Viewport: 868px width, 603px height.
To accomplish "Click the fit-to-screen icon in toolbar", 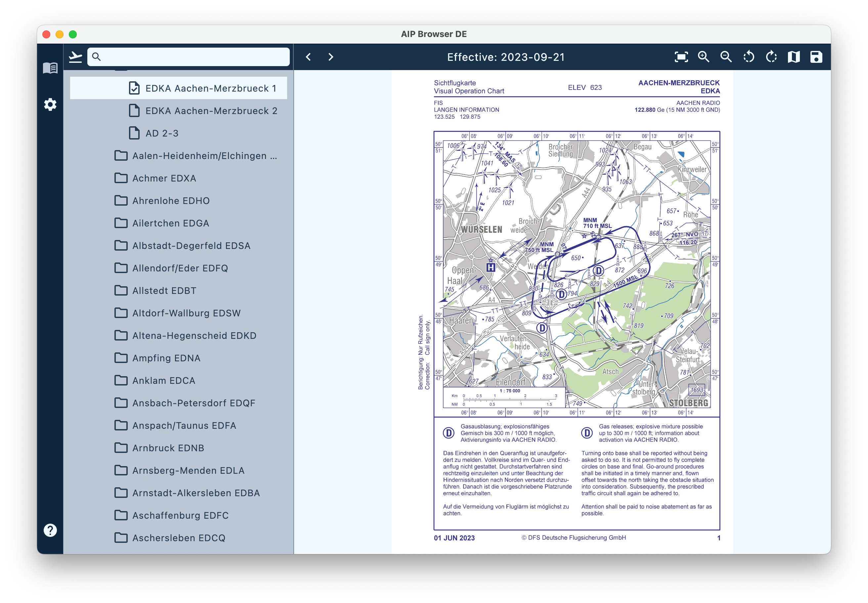I will tap(681, 57).
